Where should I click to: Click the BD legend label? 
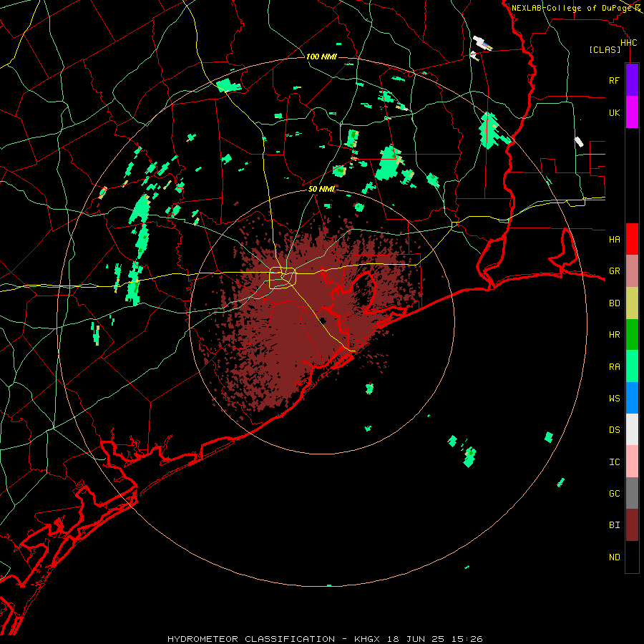(615, 303)
